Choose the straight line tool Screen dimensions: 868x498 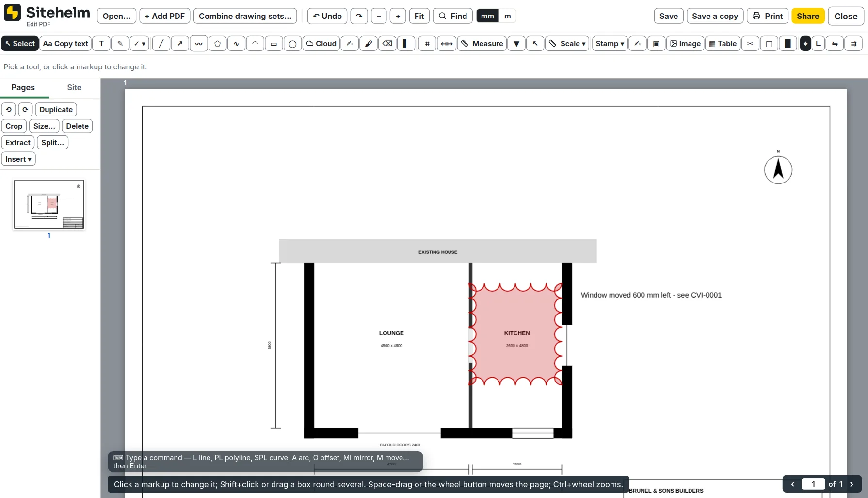click(161, 44)
